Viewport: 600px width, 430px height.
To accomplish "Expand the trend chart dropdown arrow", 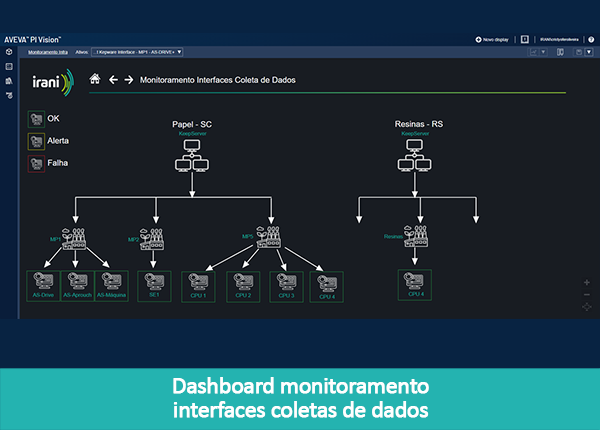I will pyautogui.click(x=543, y=52).
